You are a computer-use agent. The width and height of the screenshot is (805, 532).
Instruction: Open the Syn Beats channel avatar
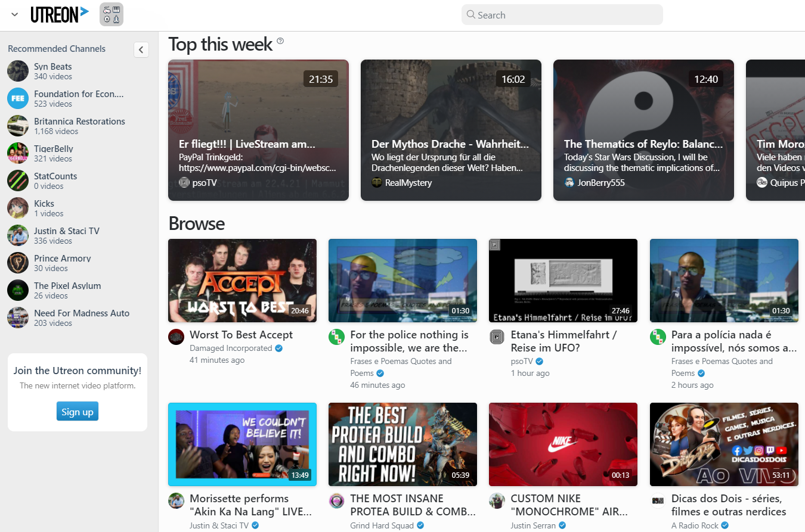(18, 71)
